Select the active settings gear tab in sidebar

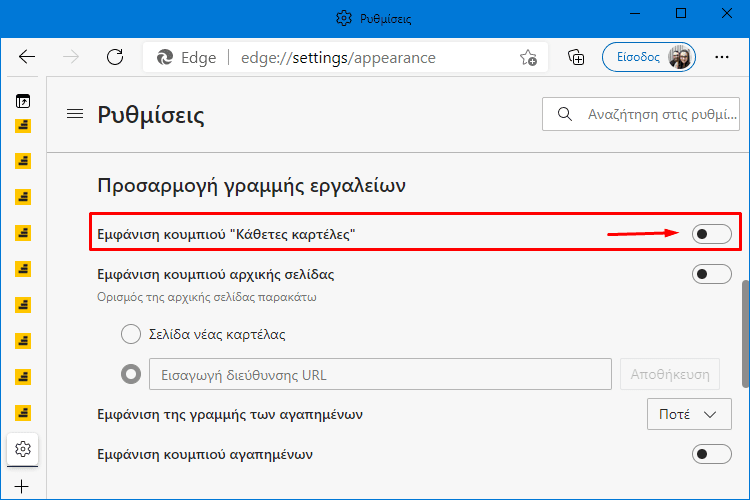[22, 449]
